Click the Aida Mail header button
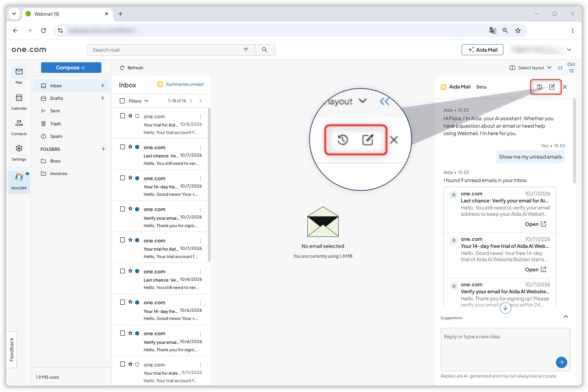This screenshot has height=392, width=588. click(482, 50)
